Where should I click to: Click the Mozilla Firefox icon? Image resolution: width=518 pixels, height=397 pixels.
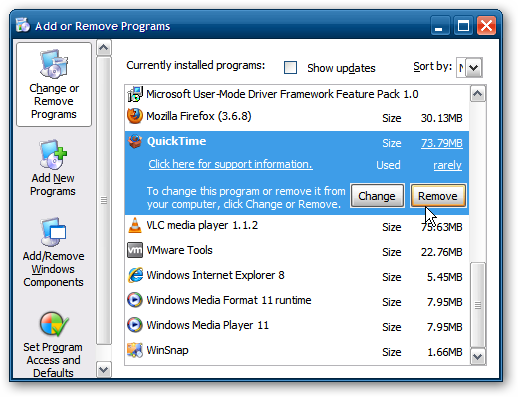pyautogui.click(x=135, y=116)
